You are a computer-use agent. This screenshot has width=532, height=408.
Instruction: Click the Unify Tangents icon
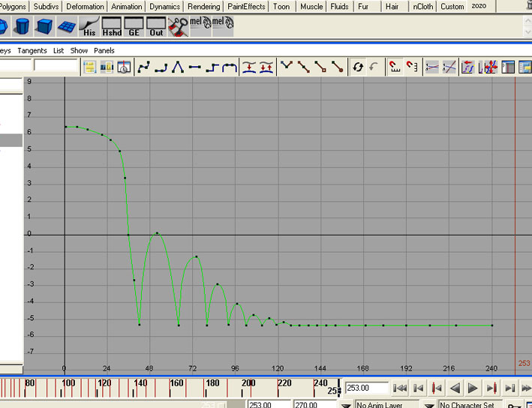pyautogui.click(x=304, y=67)
